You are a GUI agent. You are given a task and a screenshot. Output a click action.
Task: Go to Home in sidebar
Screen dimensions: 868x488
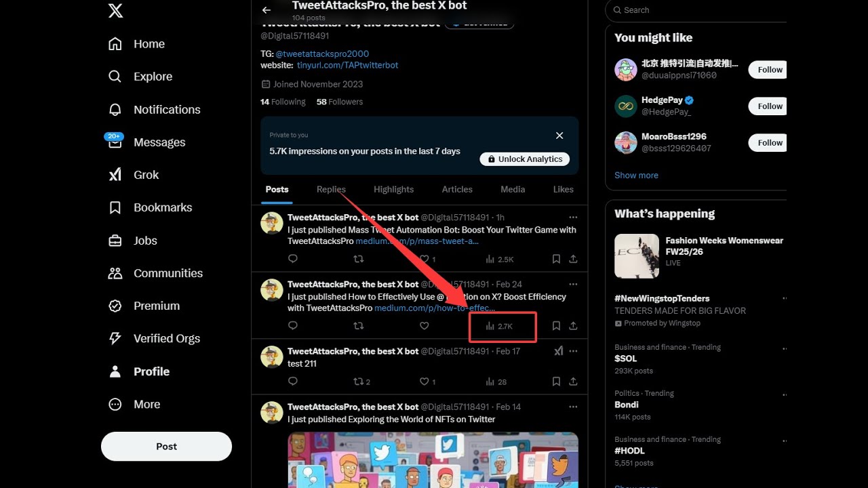pos(149,44)
